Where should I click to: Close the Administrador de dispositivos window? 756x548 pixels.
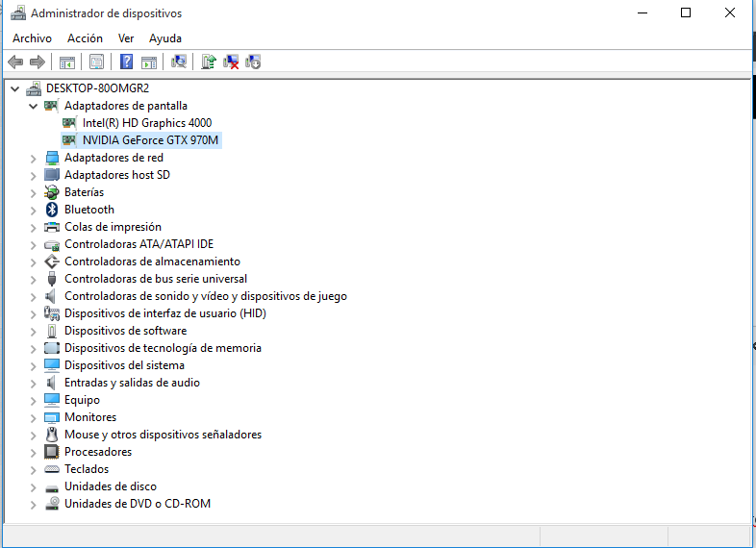coord(729,13)
